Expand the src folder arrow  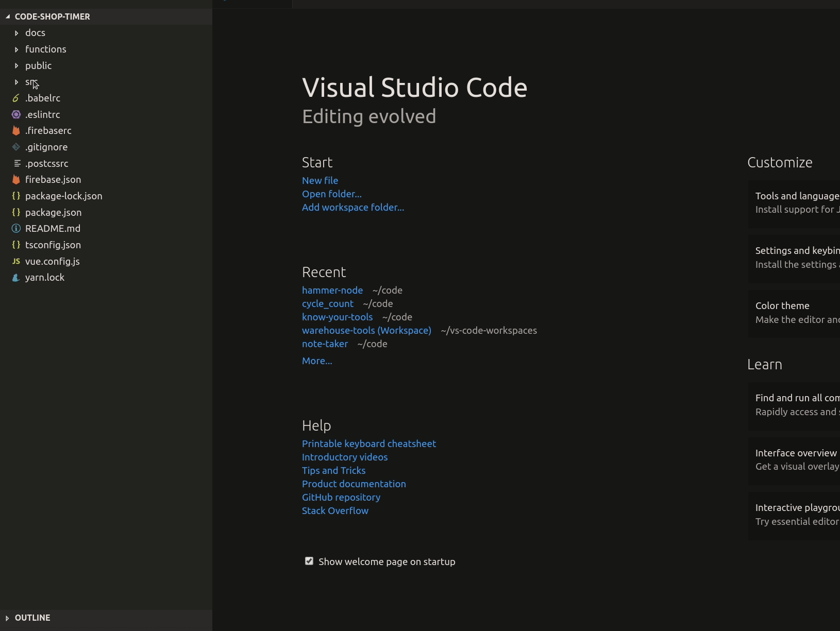pyautogui.click(x=16, y=82)
